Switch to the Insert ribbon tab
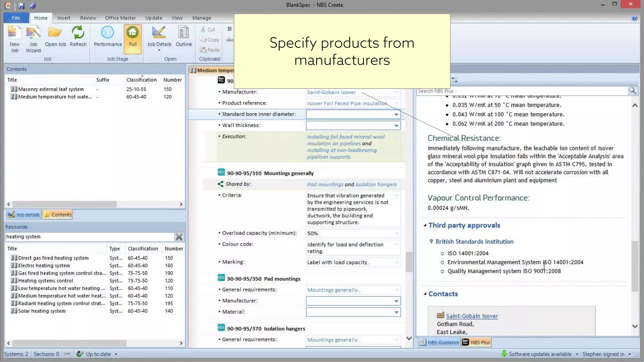The width and height of the screenshot is (644, 362). point(64,18)
